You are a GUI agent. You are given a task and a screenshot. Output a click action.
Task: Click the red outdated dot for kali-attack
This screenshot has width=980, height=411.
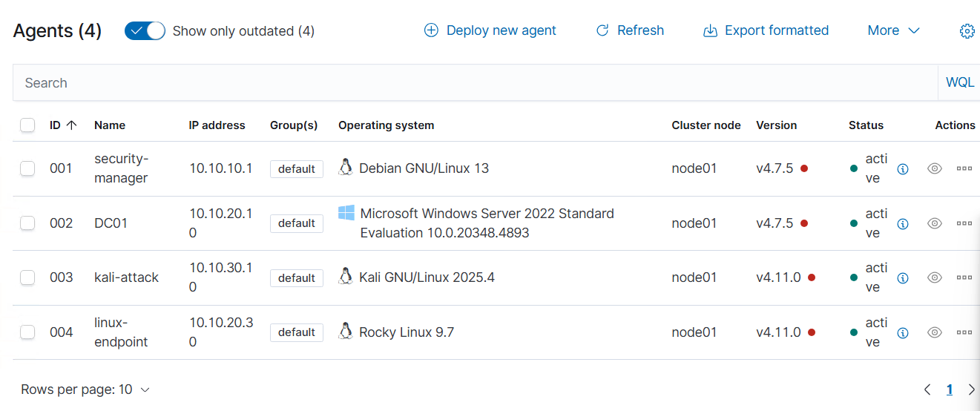(812, 277)
